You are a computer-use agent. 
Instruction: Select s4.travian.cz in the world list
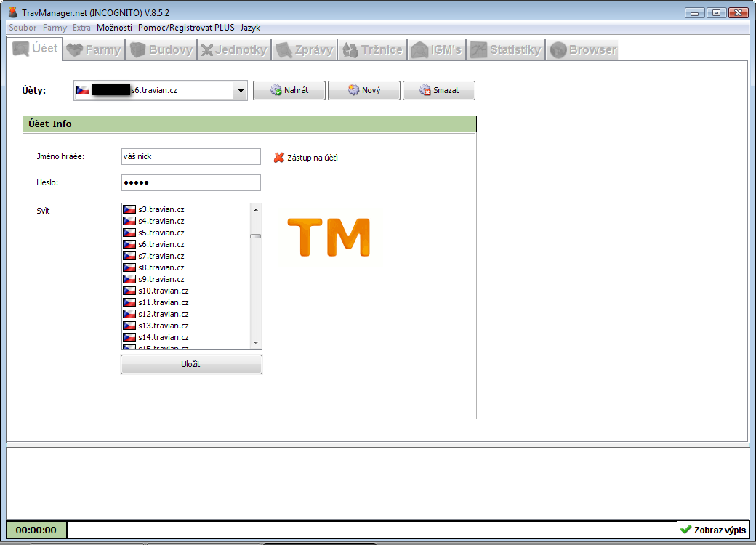coord(185,221)
